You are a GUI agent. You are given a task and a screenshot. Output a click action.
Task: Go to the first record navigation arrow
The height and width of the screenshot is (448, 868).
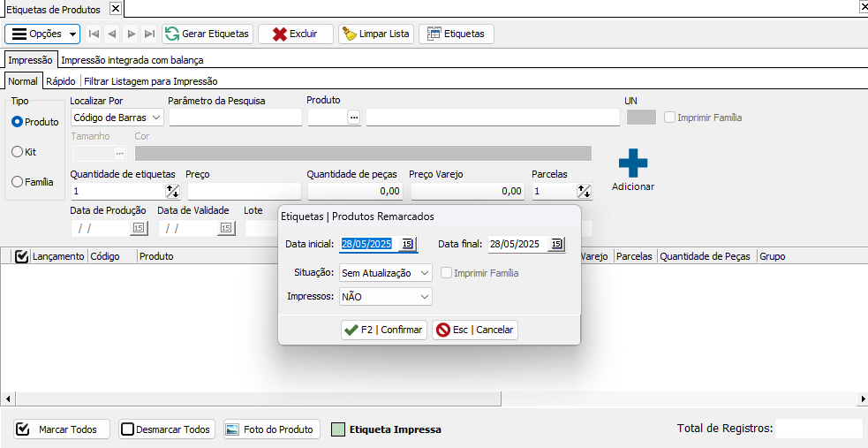(94, 34)
